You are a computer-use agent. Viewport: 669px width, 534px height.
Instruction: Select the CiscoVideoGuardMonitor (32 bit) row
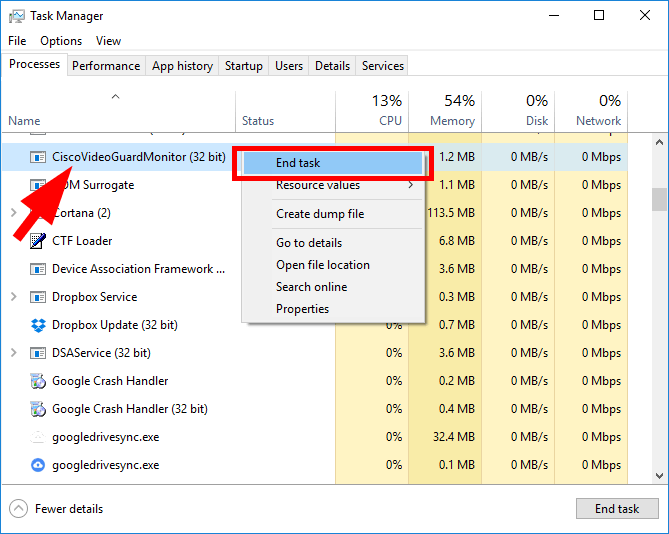point(315,157)
